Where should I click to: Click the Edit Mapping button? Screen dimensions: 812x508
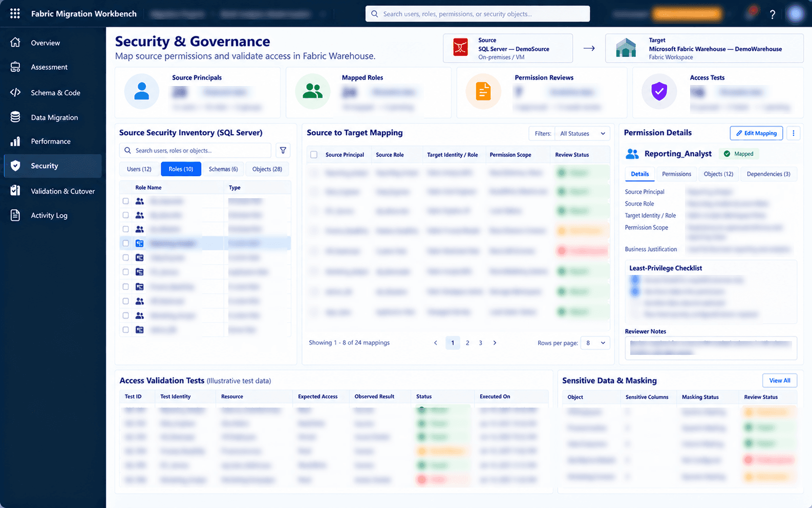click(756, 133)
